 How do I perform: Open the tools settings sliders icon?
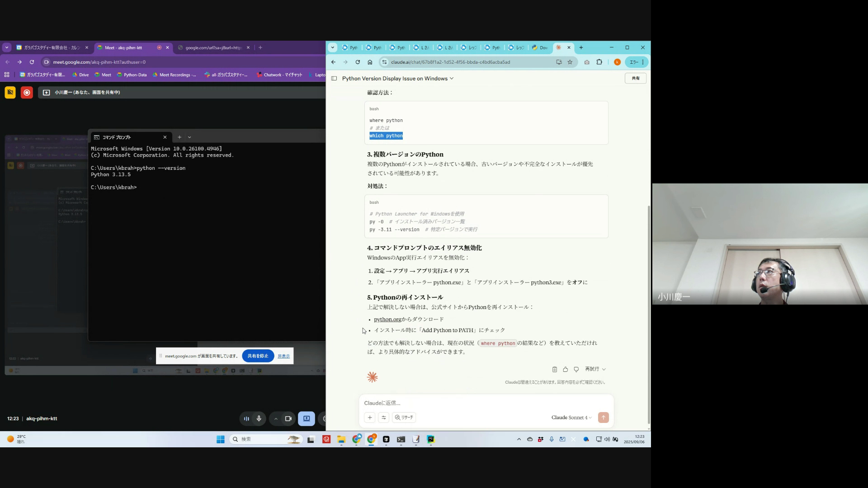click(x=383, y=418)
